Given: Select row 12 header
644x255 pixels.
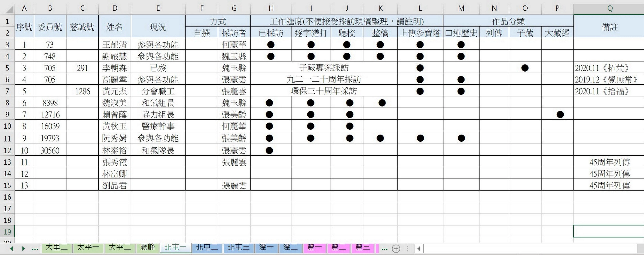Looking at the screenshot, I should 7,150.
